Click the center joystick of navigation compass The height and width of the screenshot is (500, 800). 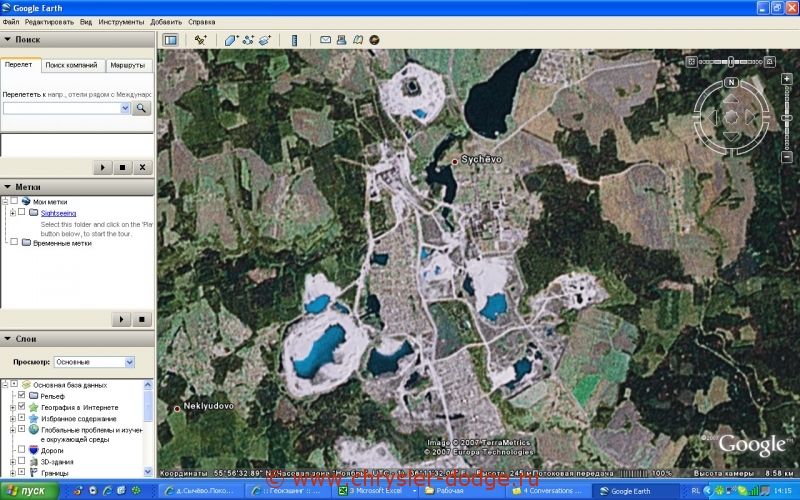click(x=731, y=117)
